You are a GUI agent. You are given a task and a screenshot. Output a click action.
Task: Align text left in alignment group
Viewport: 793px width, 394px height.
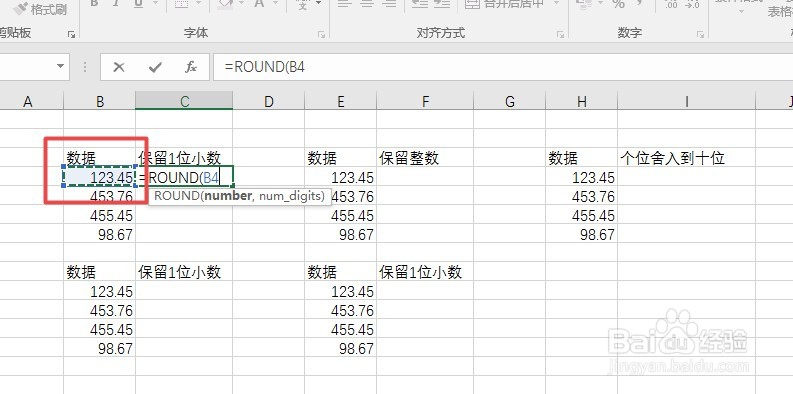(344, 4)
